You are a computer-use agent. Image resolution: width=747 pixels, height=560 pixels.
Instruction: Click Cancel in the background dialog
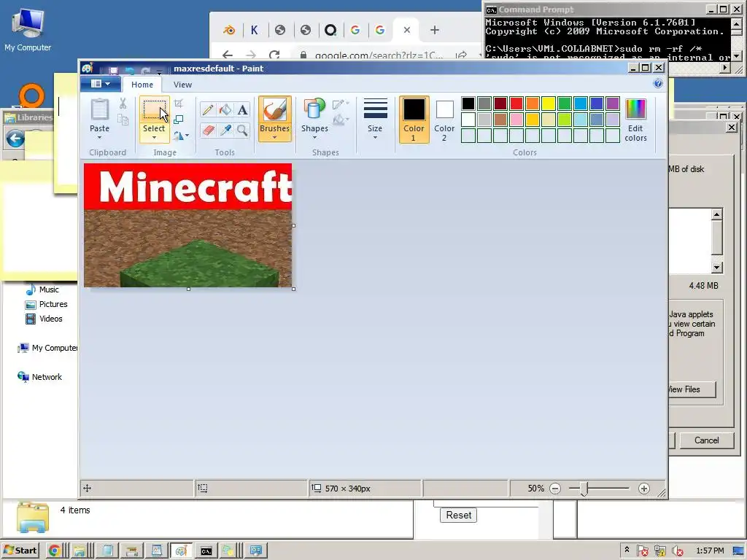(x=706, y=440)
